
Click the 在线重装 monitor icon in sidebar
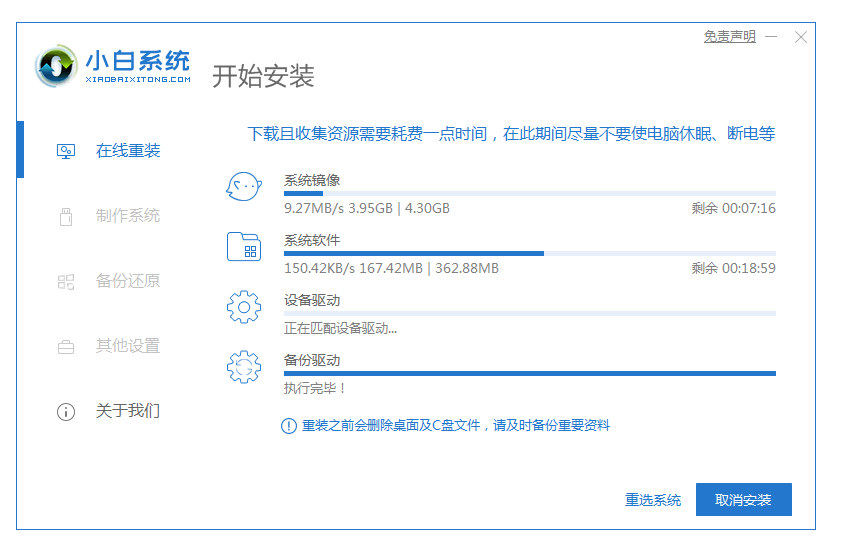(x=66, y=151)
